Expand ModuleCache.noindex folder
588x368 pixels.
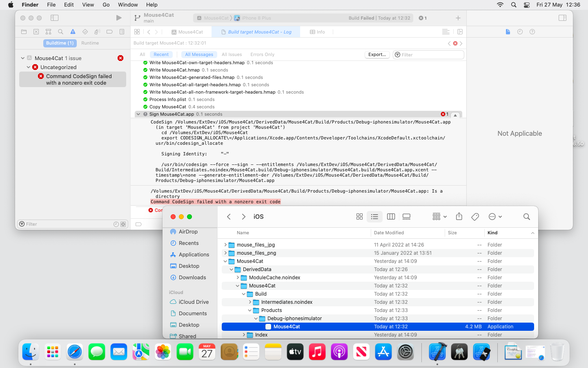tap(238, 277)
